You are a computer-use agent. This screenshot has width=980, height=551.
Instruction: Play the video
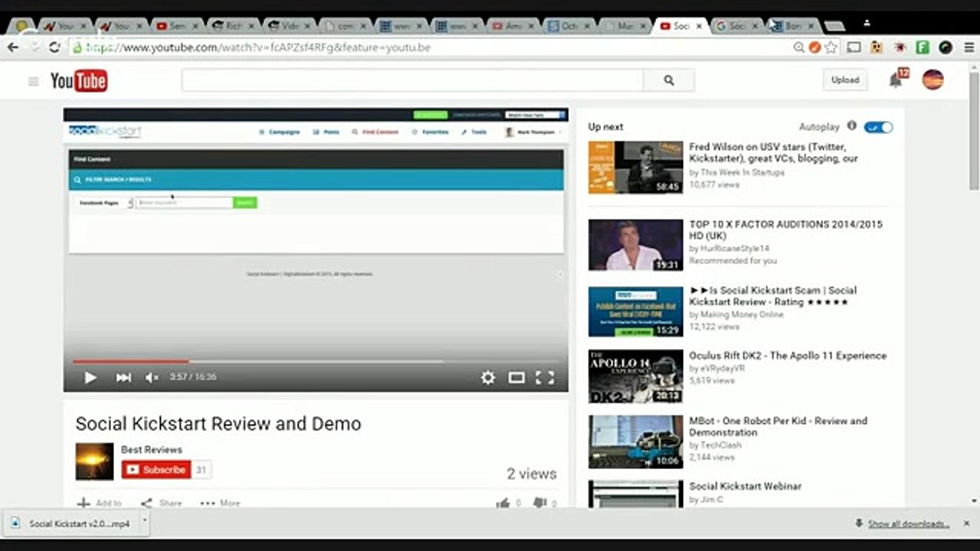click(90, 377)
